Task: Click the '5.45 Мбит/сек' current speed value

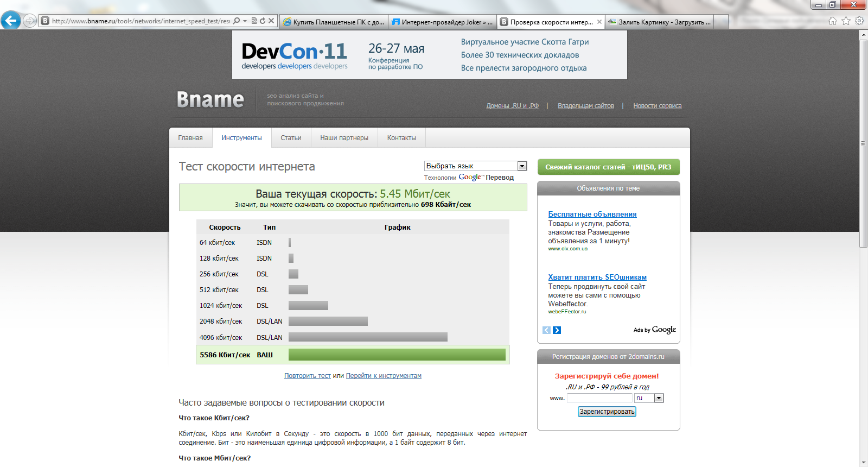Action: point(415,194)
